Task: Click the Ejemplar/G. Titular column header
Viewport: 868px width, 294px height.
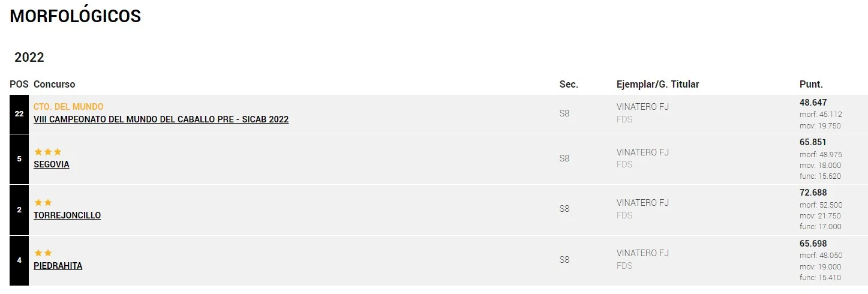Action: click(x=657, y=85)
